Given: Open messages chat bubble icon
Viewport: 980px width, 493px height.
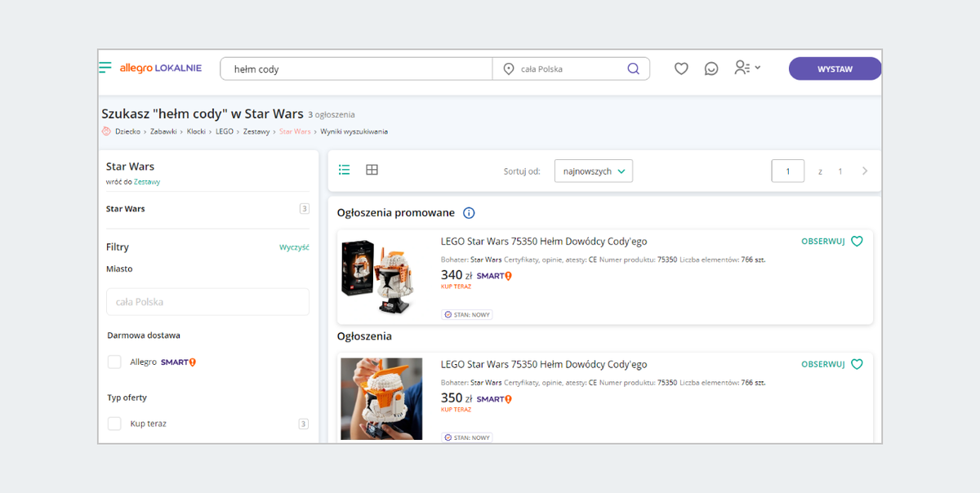Looking at the screenshot, I should [711, 69].
